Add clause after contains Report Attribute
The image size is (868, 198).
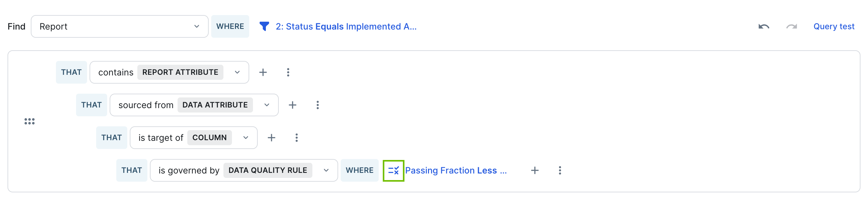point(263,72)
